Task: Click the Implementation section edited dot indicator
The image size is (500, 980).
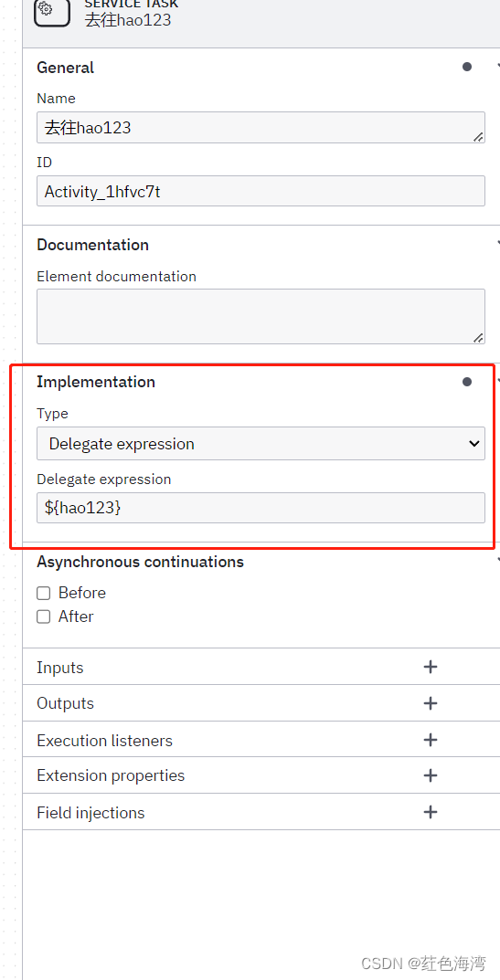Action: pos(467,382)
